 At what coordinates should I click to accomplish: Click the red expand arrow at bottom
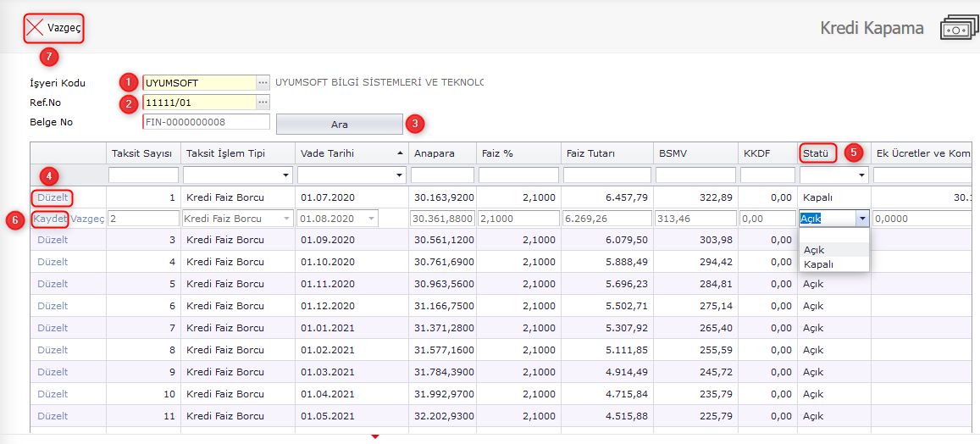[374, 436]
